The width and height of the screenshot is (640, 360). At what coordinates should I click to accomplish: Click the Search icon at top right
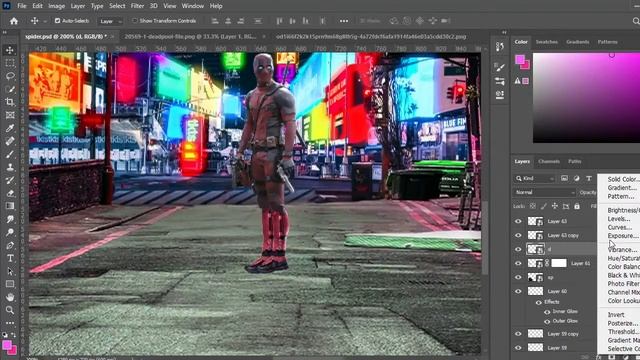(636, 21)
